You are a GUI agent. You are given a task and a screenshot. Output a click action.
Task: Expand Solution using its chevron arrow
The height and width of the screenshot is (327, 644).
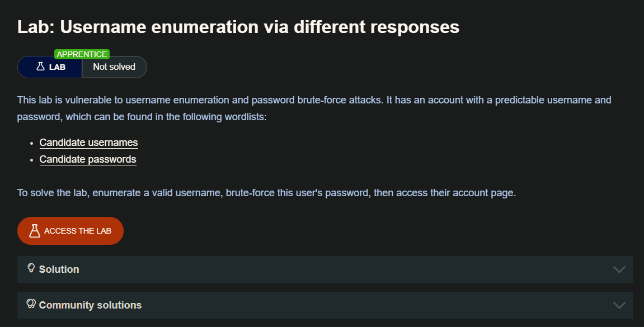point(619,269)
